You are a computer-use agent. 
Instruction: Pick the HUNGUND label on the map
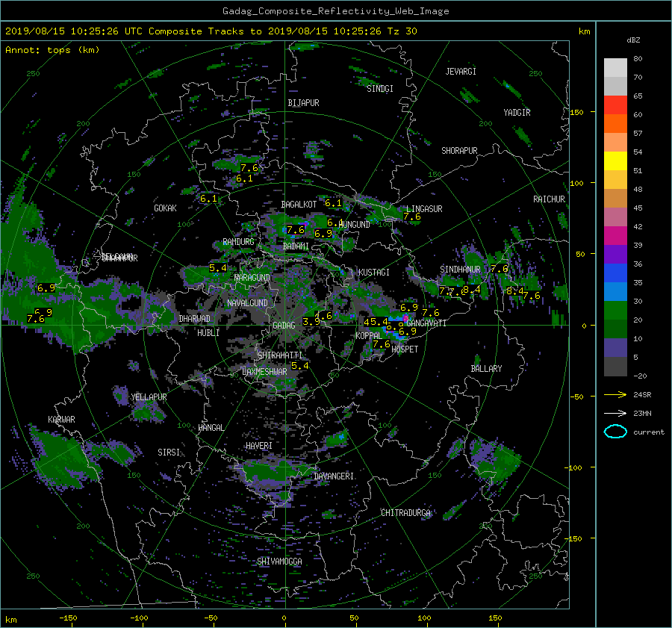tap(355, 225)
